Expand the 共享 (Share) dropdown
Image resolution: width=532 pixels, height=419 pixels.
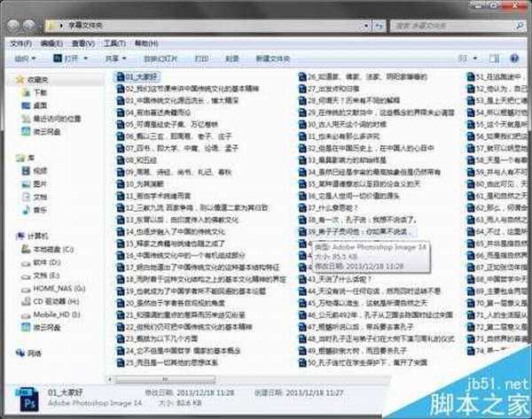[115, 59]
